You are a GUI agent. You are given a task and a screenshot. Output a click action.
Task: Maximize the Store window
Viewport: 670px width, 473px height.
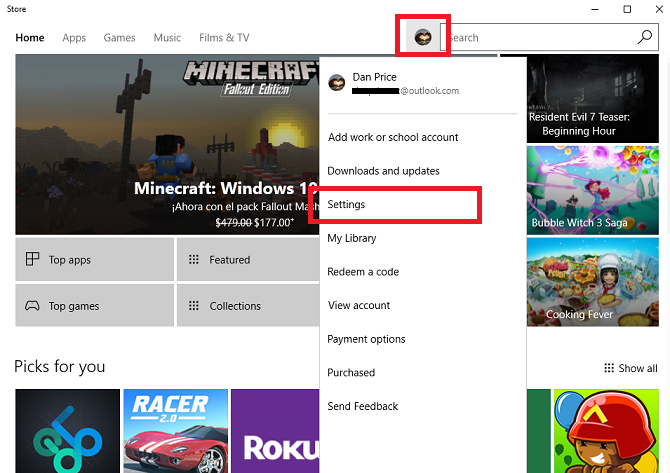pos(627,9)
